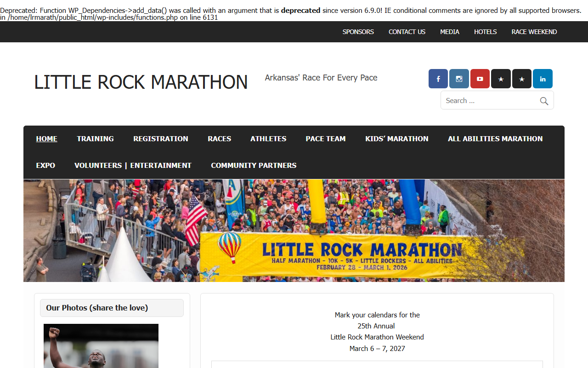Select the Kids' Marathon menu item

tap(397, 138)
